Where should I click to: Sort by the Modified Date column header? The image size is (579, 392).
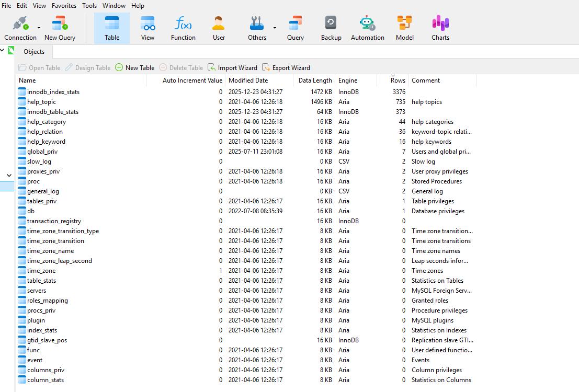(248, 80)
